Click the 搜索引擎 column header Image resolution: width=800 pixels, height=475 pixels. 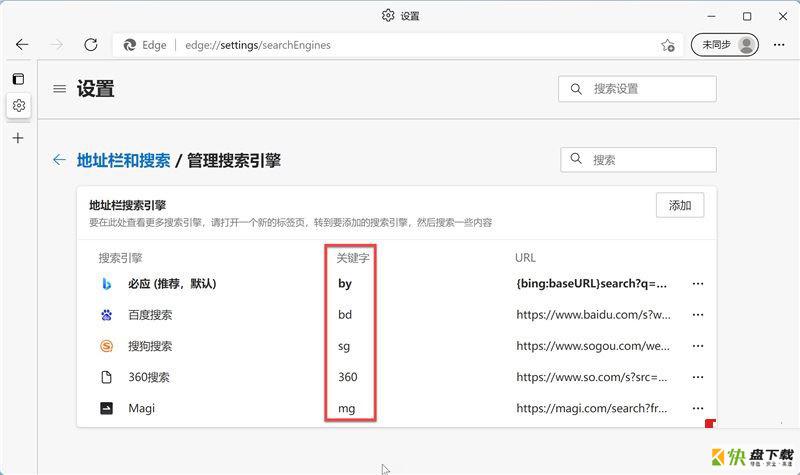point(120,258)
